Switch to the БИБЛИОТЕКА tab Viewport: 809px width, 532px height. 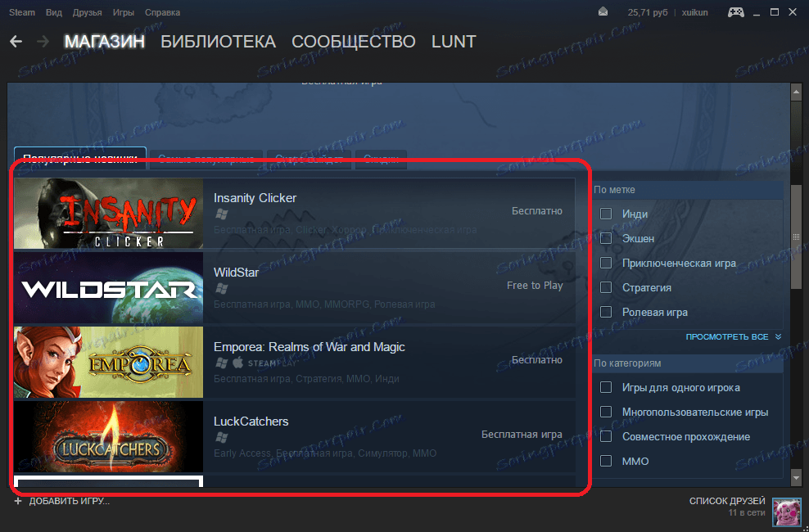[218, 41]
